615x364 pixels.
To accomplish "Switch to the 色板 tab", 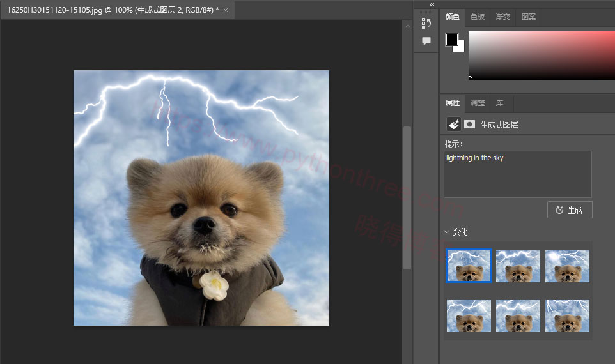I will click(x=478, y=17).
